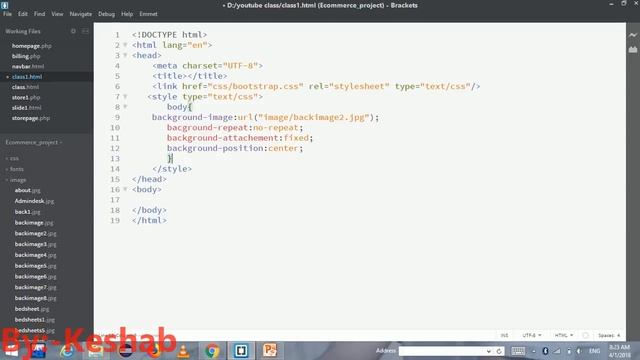Select bedsheet.jpg in file tree
Screen dimensions: 640x360
[x=32, y=309]
